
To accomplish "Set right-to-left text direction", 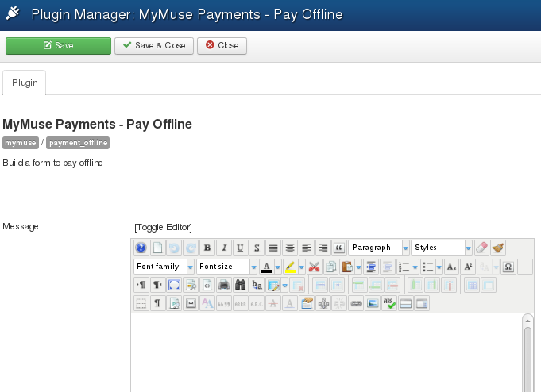I will 157,285.
